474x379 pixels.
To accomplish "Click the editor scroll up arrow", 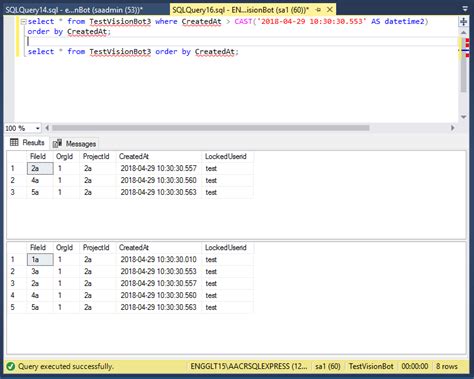I will (463, 33).
